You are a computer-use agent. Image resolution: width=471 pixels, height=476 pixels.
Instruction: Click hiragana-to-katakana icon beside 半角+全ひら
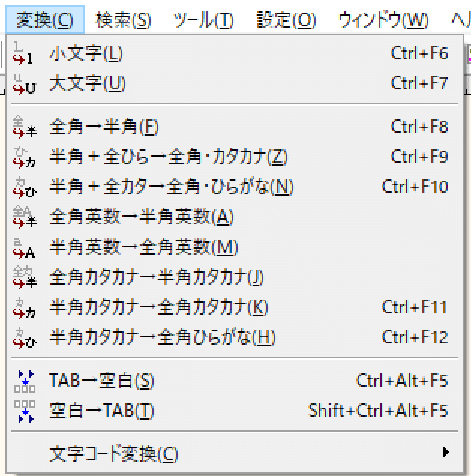coord(24,158)
